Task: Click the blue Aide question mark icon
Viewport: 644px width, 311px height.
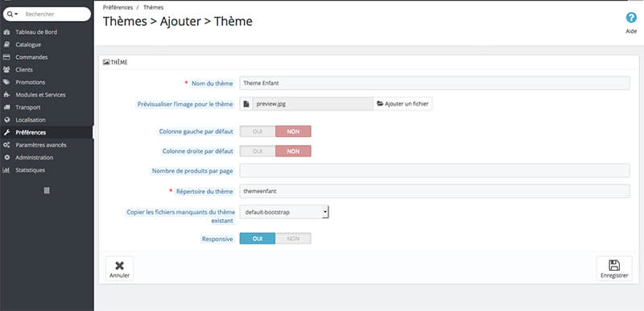Action: point(631,18)
